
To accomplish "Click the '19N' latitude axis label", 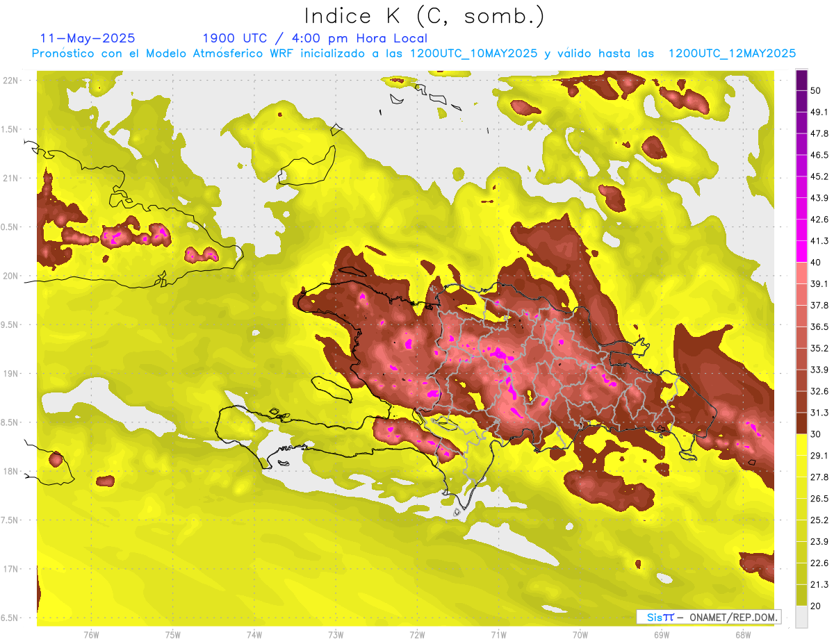I will pos(12,374).
